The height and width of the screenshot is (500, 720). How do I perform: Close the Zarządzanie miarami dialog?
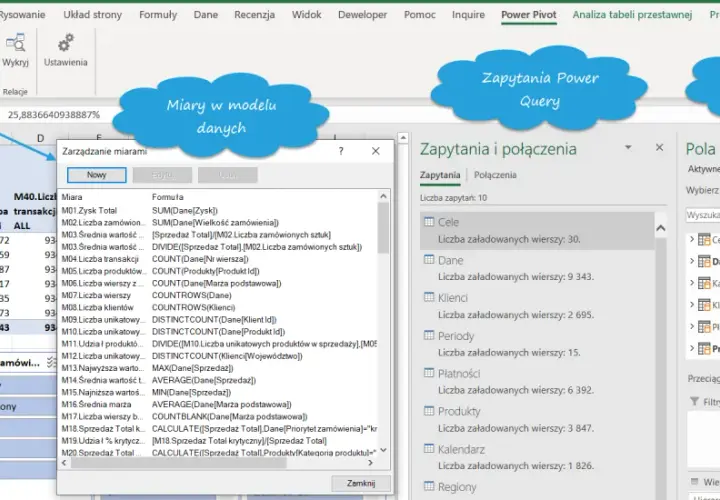point(376,151)
